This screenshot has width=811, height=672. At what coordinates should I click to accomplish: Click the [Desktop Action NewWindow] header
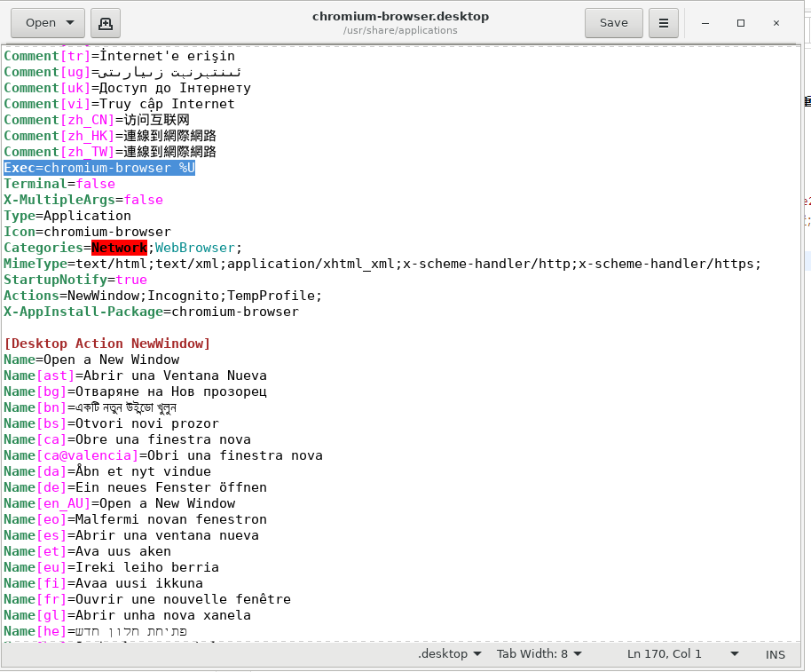coord(107,344)
